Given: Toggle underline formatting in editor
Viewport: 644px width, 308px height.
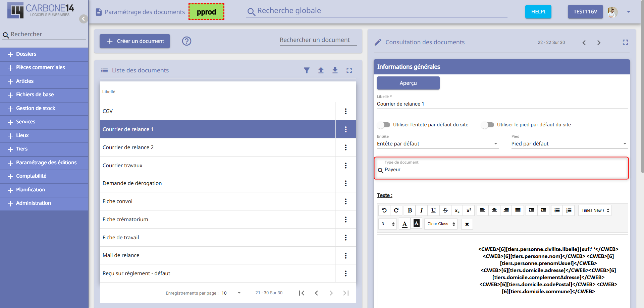Looking at the screenshot, I should [x=433, y=210].
